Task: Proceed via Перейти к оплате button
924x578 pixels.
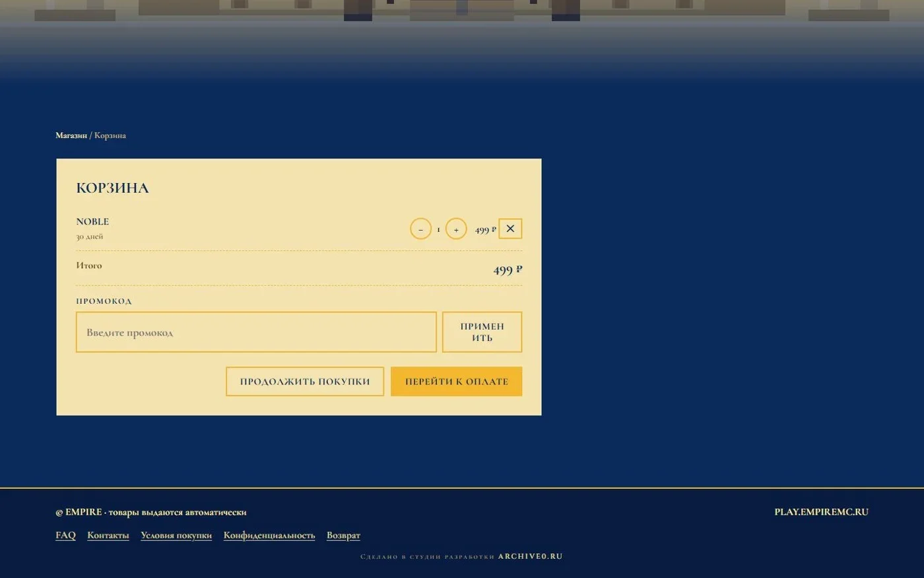Action: pyautogui.click(x=456, y=382)
